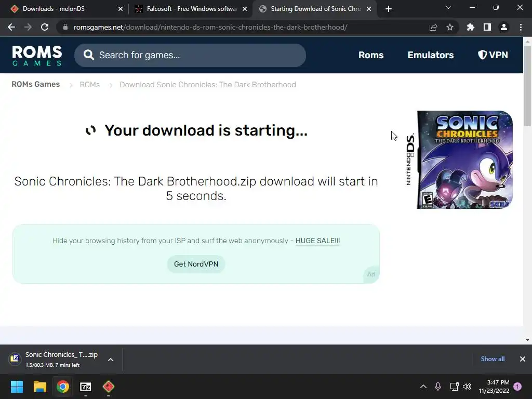Click the volume speaker tray icon
This screenshot has width=532, height=399.
click(x=467, y=387)
